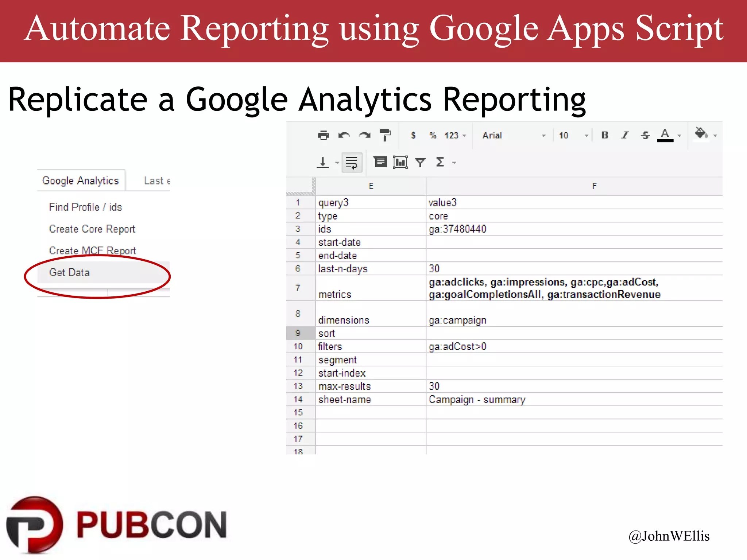
Task: Click the 'metrics' label cell
Action: pyautogui.click(x=371, y=288)
